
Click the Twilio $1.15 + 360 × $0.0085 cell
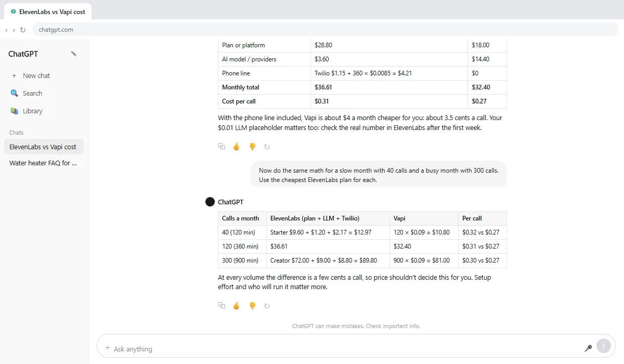coord(389,73)
